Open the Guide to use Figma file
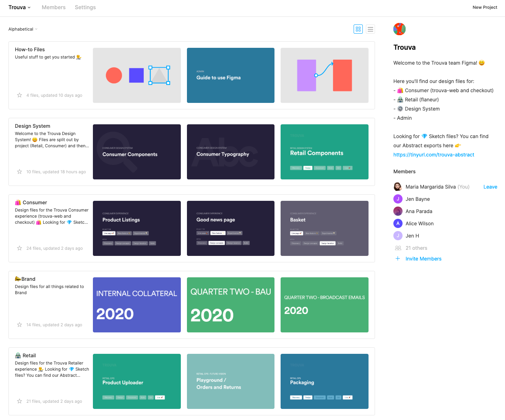The image size is (505, 420). pyautogui.click(x=231, y=75)
